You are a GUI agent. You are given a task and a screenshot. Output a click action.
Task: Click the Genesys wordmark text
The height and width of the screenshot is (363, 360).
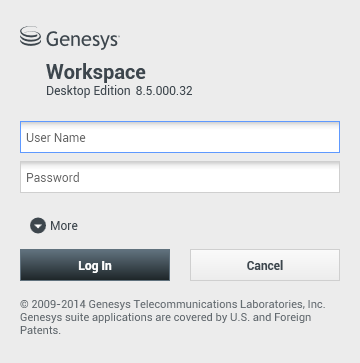(x=83, y=39)
